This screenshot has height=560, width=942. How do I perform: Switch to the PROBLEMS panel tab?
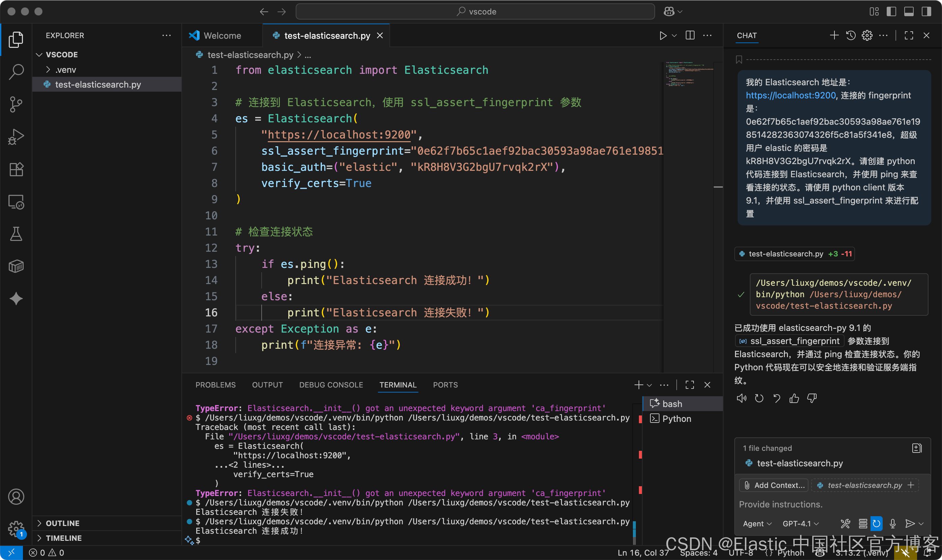[215, 385]
